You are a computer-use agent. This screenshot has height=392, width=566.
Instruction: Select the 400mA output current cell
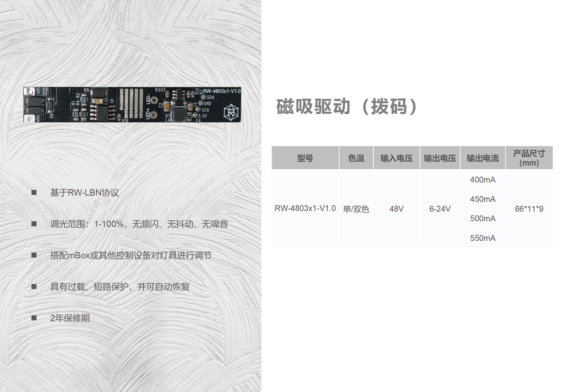483,180
